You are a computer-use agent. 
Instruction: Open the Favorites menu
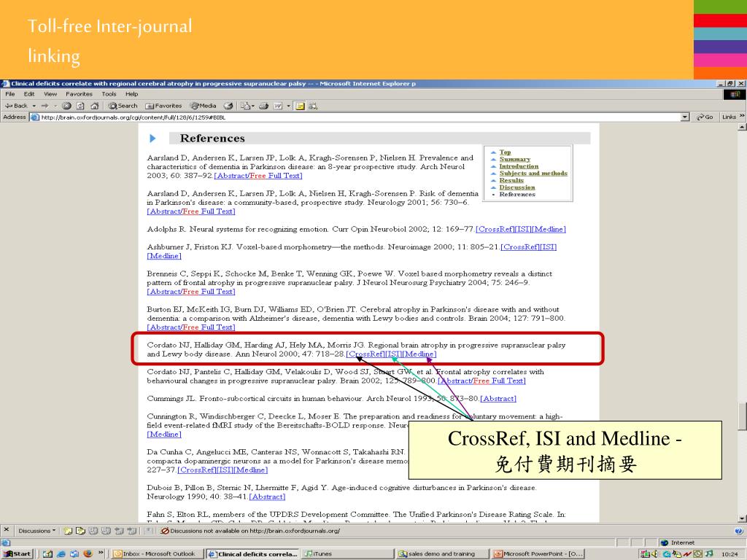pos(79,94)
